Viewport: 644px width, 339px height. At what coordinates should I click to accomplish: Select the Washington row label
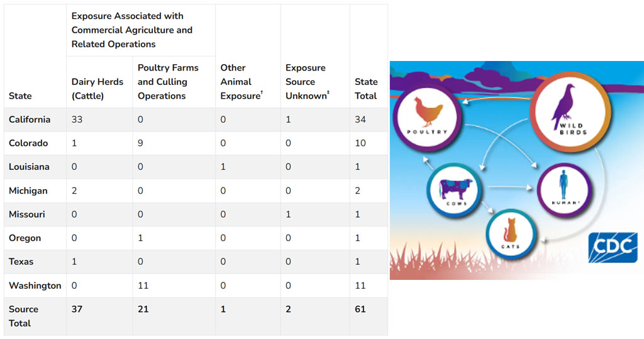coord(35,286)
